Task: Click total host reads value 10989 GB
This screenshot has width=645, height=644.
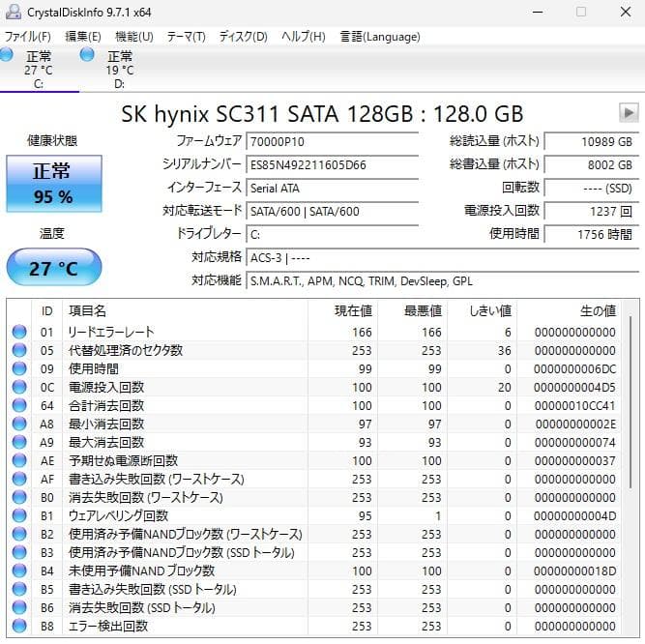Action: [x=592, y=141]
